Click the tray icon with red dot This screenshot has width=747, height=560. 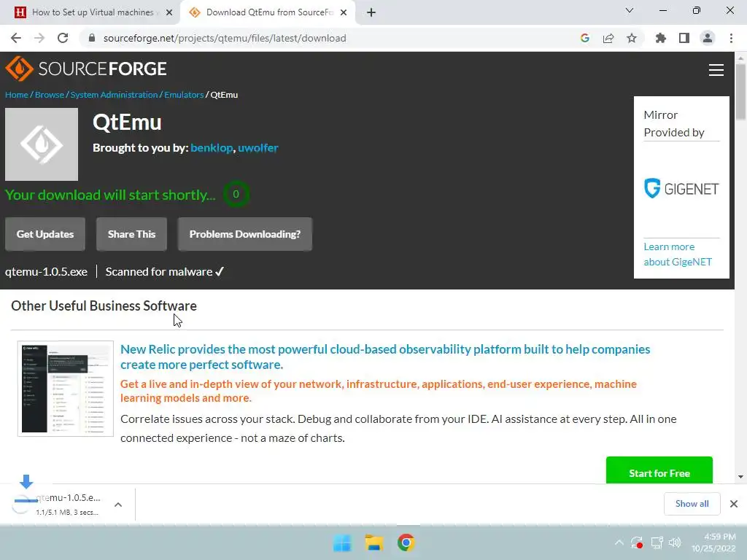637,542
